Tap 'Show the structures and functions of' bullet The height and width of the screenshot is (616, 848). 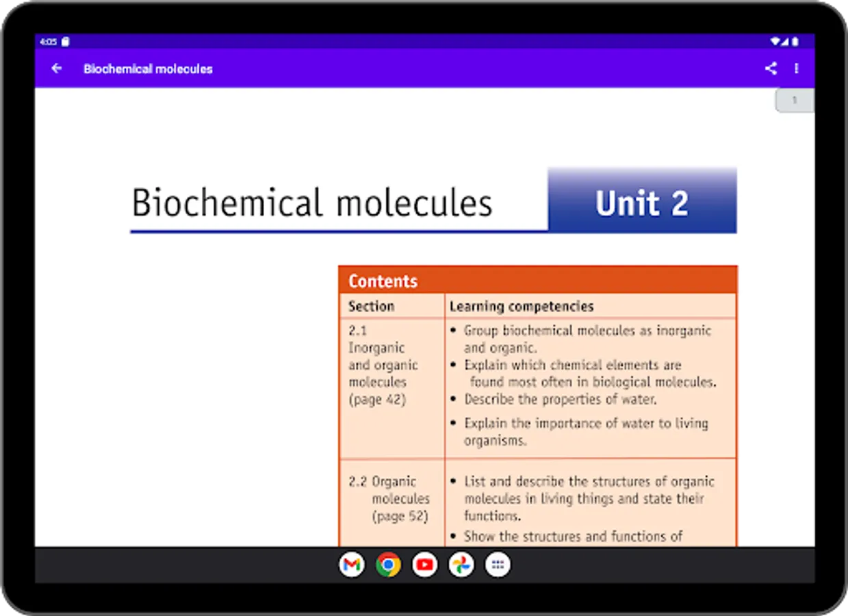coord(567,537)
